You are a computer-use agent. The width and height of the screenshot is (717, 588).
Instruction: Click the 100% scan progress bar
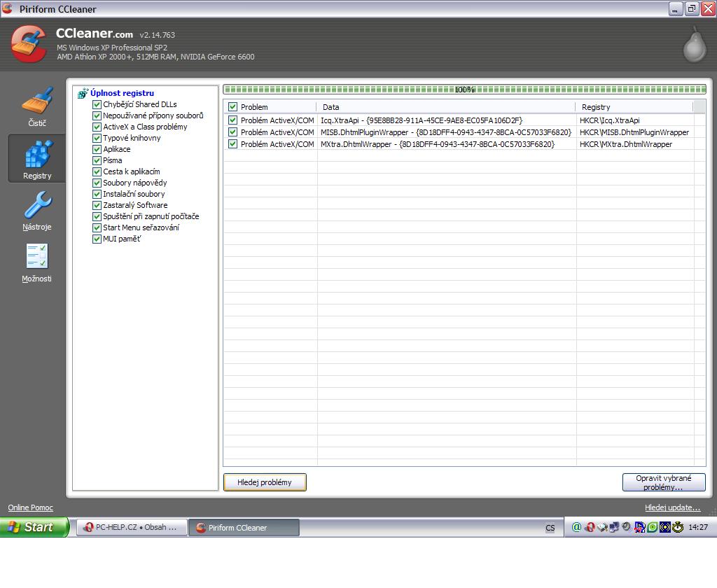[x=464, y=90]
